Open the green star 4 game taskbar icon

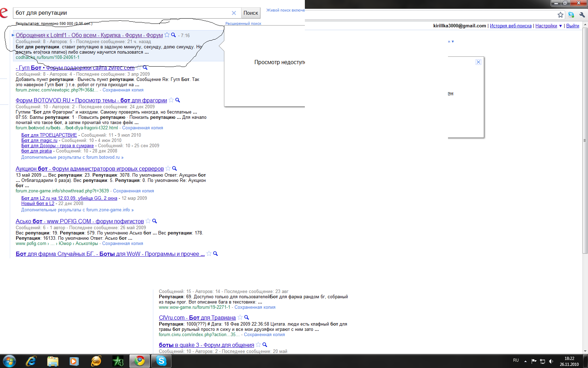(118, 361)
